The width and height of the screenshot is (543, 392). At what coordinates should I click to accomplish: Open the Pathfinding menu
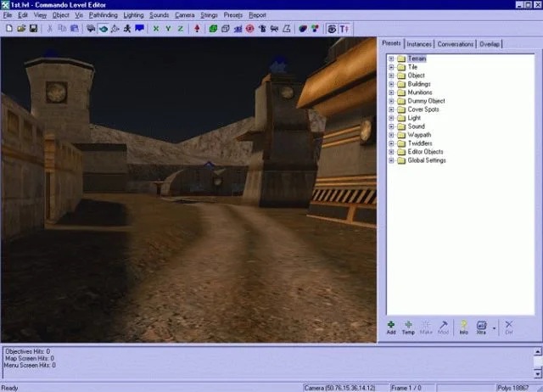pyautogui.click(x=104, y=15)
